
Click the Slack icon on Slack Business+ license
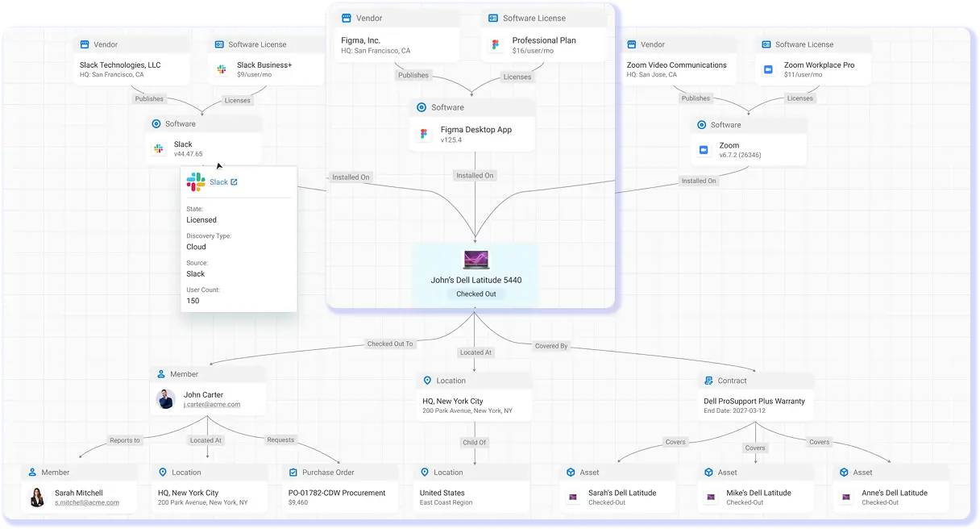(222, 69)
